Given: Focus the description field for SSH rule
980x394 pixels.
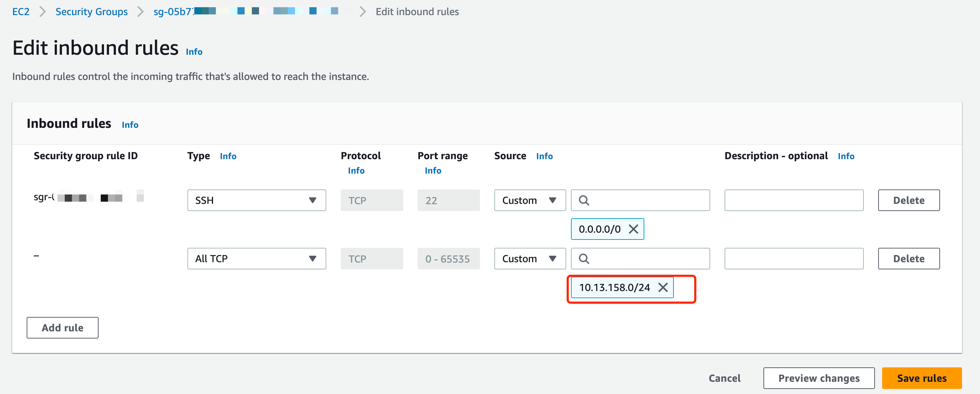Looking at the screenshot, I should click(x=794, y=200).
